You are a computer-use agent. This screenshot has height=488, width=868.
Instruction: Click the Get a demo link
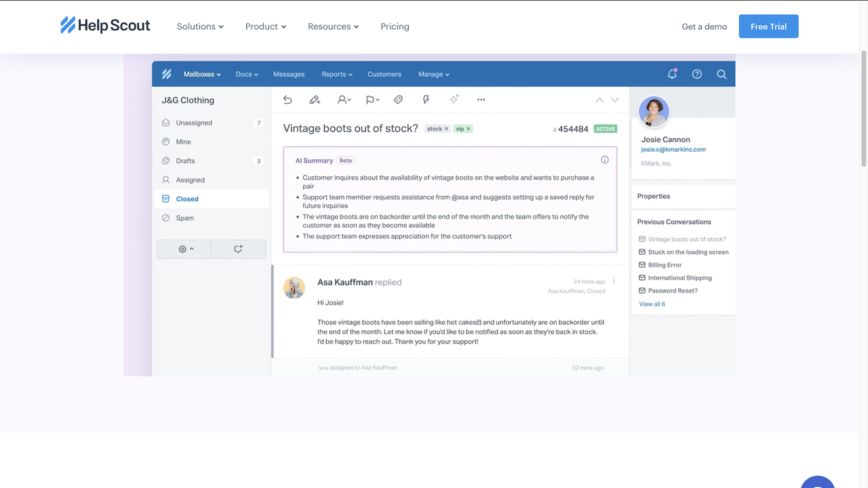[704, 26]
